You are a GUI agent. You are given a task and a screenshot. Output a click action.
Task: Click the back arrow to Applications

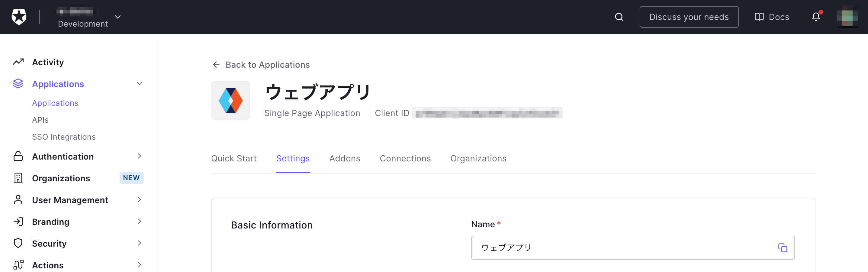pos(216,65)
